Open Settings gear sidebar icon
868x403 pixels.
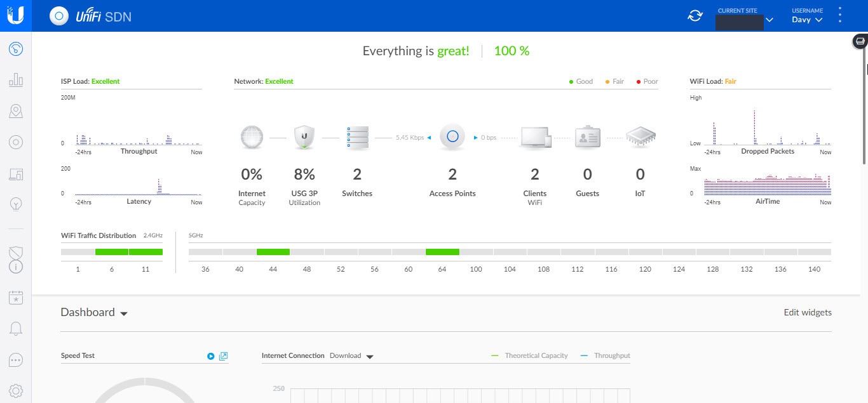tap(16, 390)
